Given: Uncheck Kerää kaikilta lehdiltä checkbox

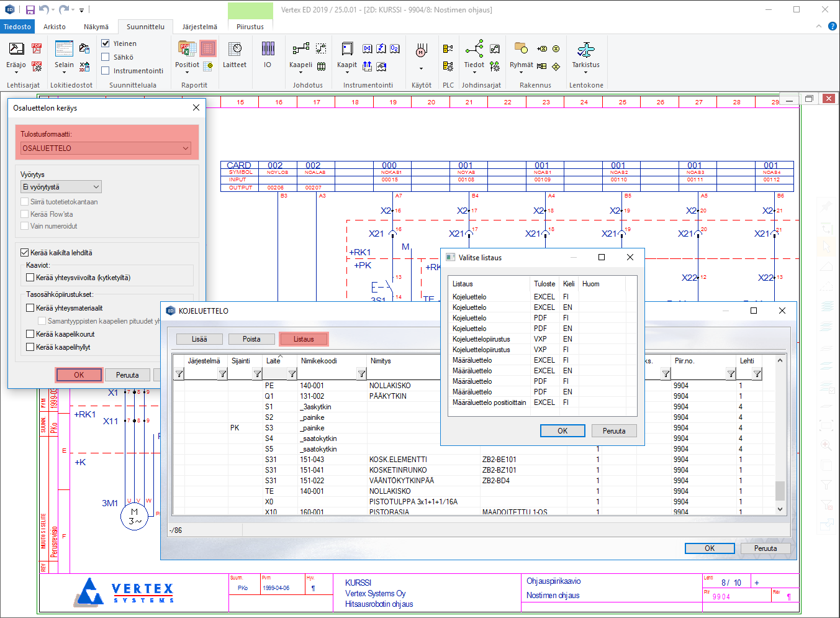Looking at the screenshot, I should (25, 253).
